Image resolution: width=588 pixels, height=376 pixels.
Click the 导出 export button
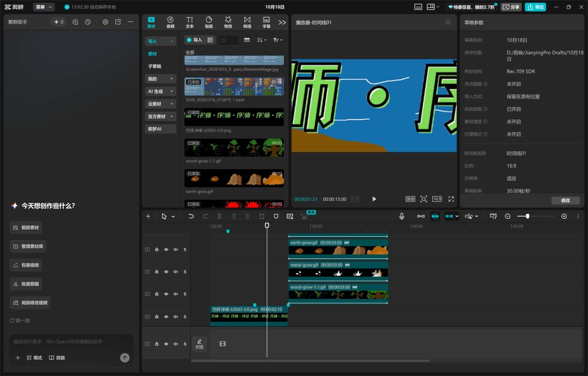click(535, 7)
